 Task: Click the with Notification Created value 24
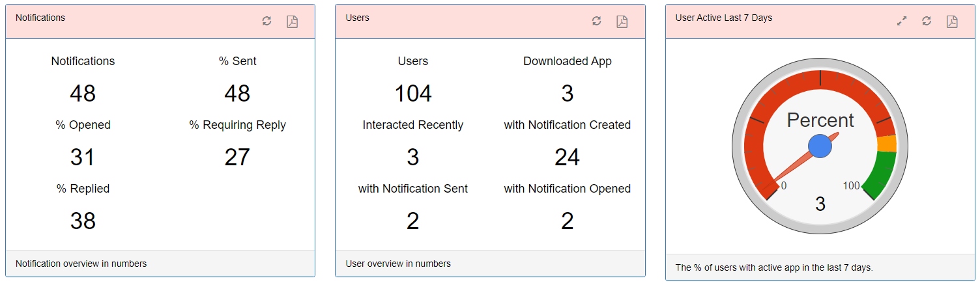567,157
